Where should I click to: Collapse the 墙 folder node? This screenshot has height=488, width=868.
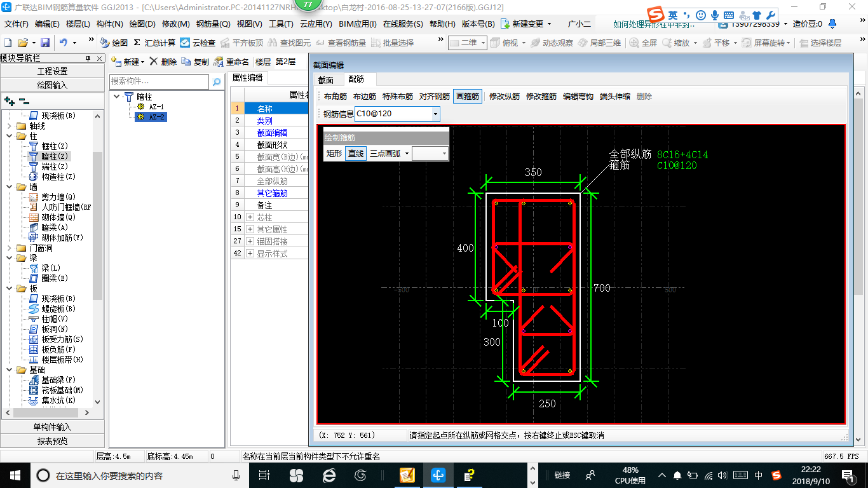(x=9, y=187)
